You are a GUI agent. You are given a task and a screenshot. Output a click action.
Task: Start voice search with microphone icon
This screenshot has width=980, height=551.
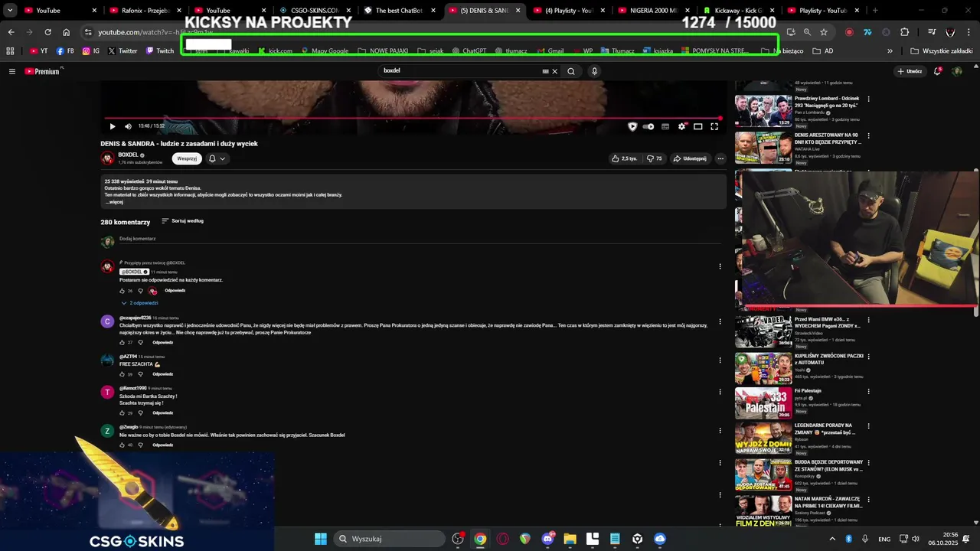(x=594, y=71)
